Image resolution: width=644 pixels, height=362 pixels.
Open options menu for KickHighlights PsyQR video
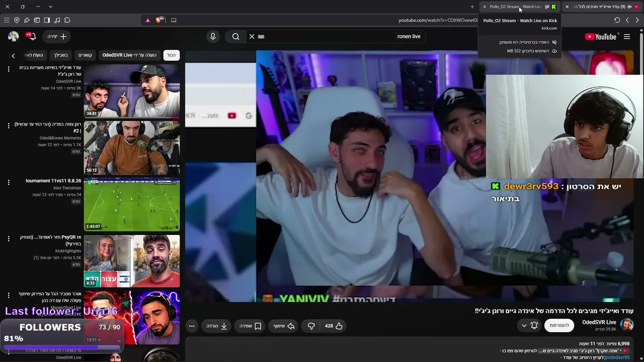[9, 239]
